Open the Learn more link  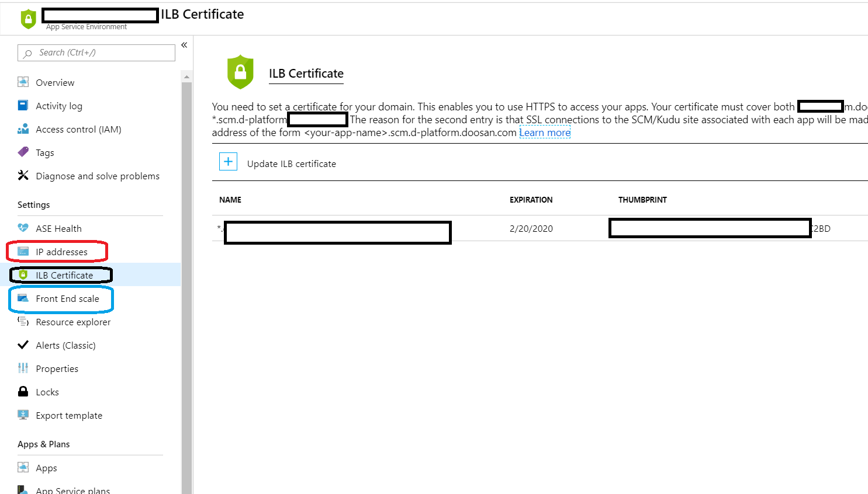tap(545, 133)
